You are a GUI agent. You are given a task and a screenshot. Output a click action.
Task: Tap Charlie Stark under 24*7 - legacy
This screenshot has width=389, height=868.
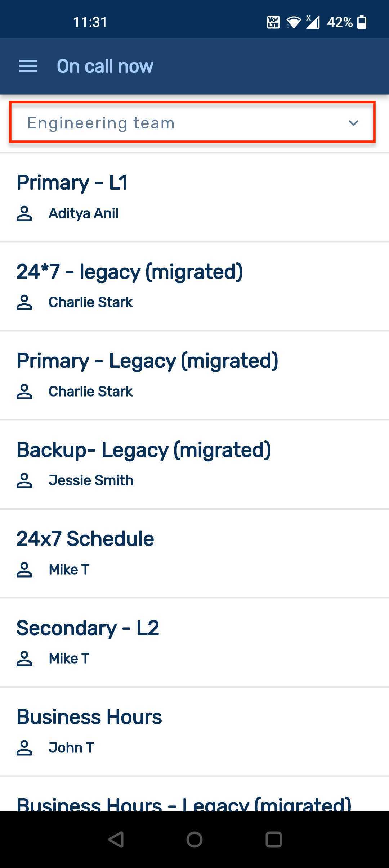pyautogui.click(x=91, y=302)
